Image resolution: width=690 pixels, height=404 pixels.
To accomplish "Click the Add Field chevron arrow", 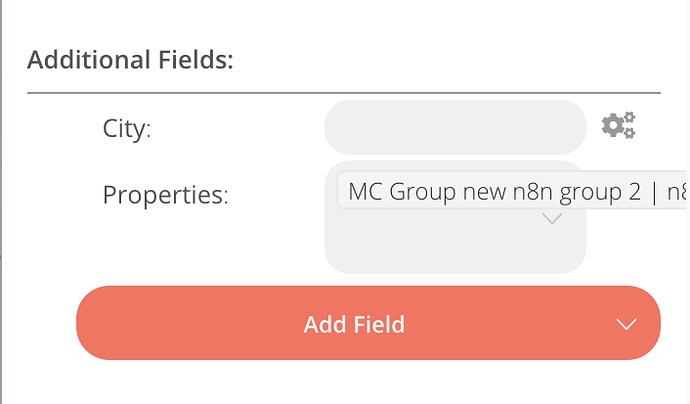I will 626,324.
